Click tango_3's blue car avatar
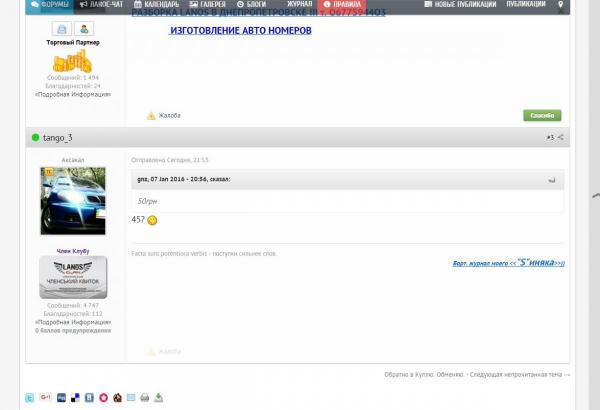The height and width of the screenshot is (410, 600). pyautogui.click(x=72, y=201)
